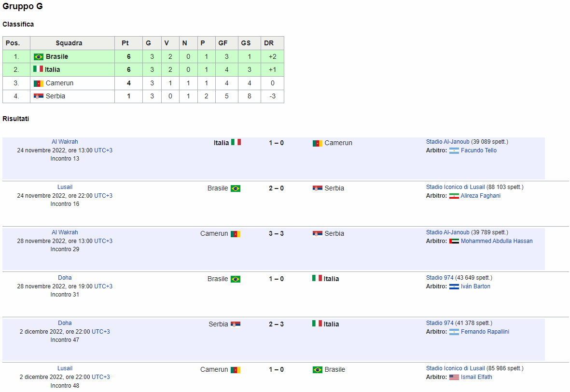This screenshot has width=570, height=392.
Task: Click El Salvador flag beside Iván Barton
Action: click(x=454, y=286)
